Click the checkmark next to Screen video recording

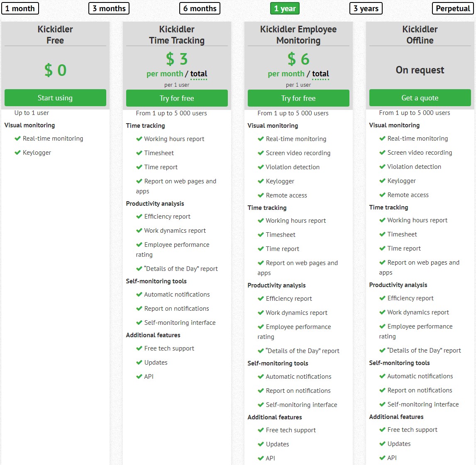pos(261,153)
